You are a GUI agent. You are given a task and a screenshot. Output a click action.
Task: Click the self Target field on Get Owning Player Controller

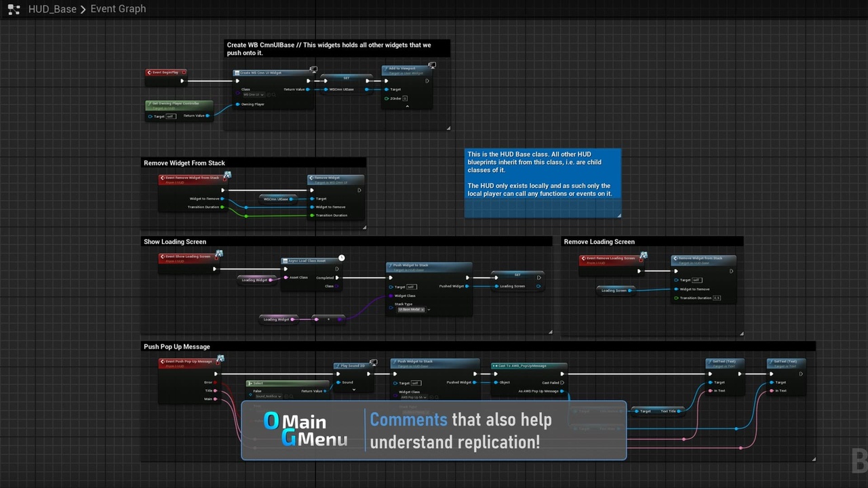click(171, 116)
